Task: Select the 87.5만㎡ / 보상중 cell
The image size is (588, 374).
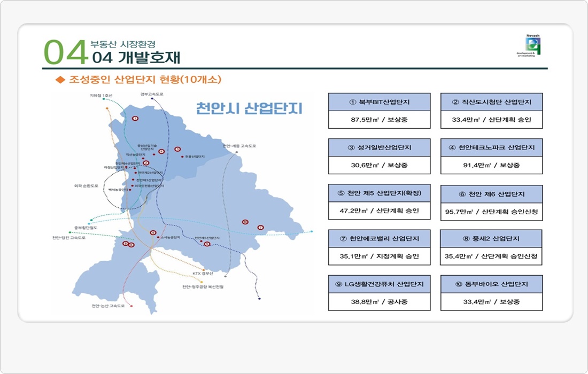Action: pyautogui.click(x=379, y=120)
